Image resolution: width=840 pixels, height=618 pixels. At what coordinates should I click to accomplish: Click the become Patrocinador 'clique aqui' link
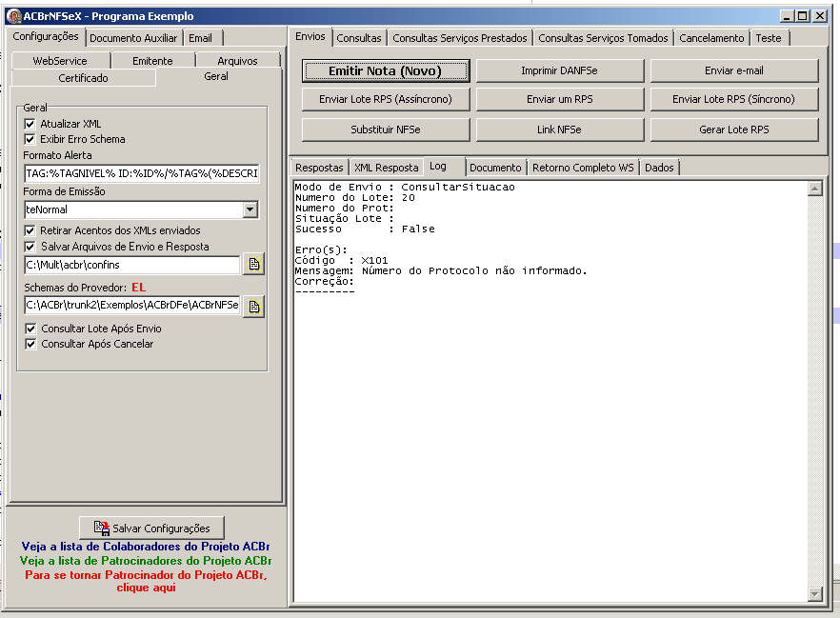click(x=147, y=581)
